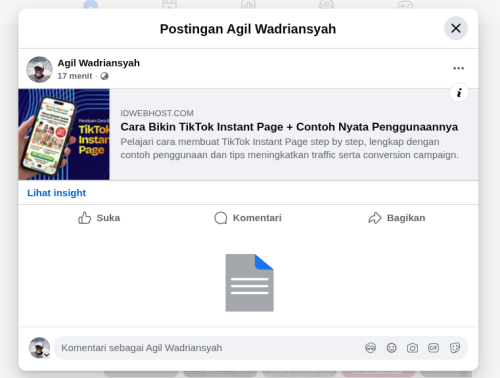500x378 pixels.
Task: Open the emoji picker in comment box
Action: tap(391, 348)
